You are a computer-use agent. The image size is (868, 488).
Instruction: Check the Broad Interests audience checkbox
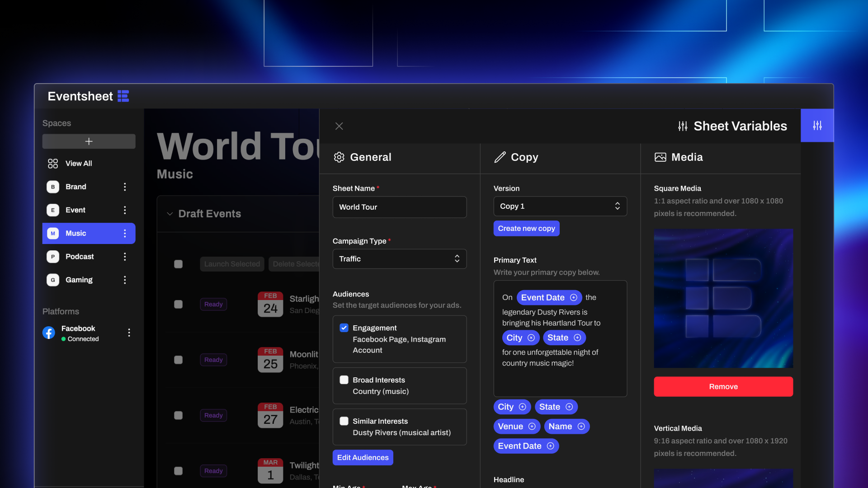[344, 380]
